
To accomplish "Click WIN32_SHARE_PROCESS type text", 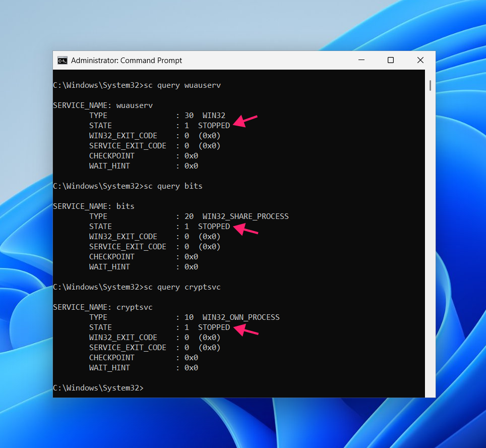I will click(246, 216).
